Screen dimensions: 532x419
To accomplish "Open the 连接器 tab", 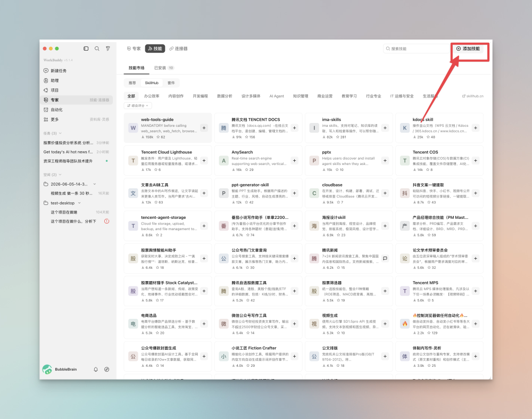I will [178, 48].
